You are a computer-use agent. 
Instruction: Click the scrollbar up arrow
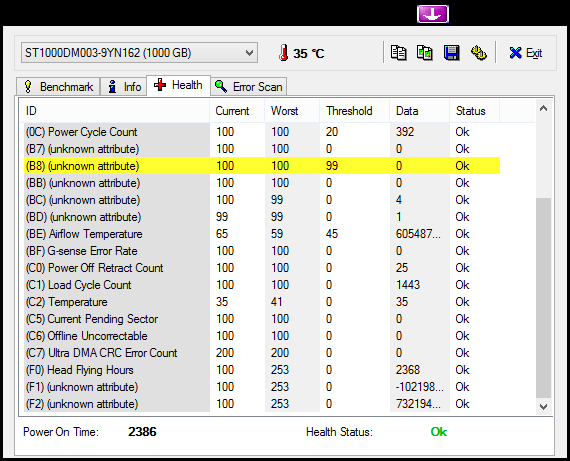click(x=543, y=108)
